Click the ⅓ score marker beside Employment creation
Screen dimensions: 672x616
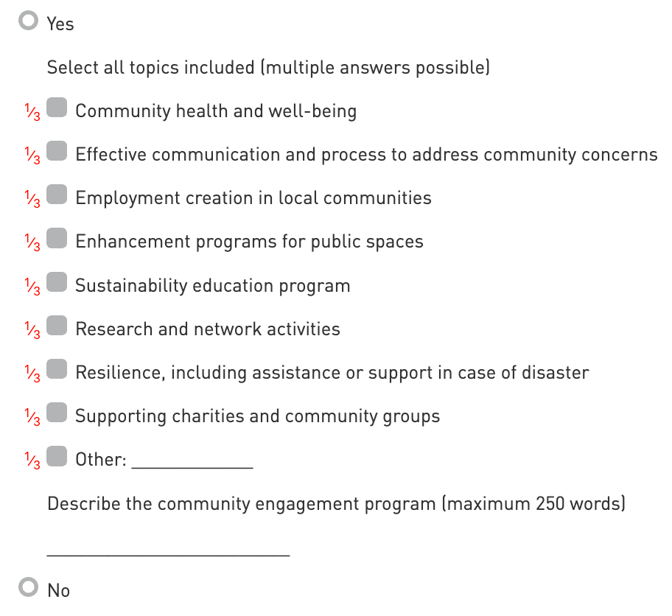[32, 200]
